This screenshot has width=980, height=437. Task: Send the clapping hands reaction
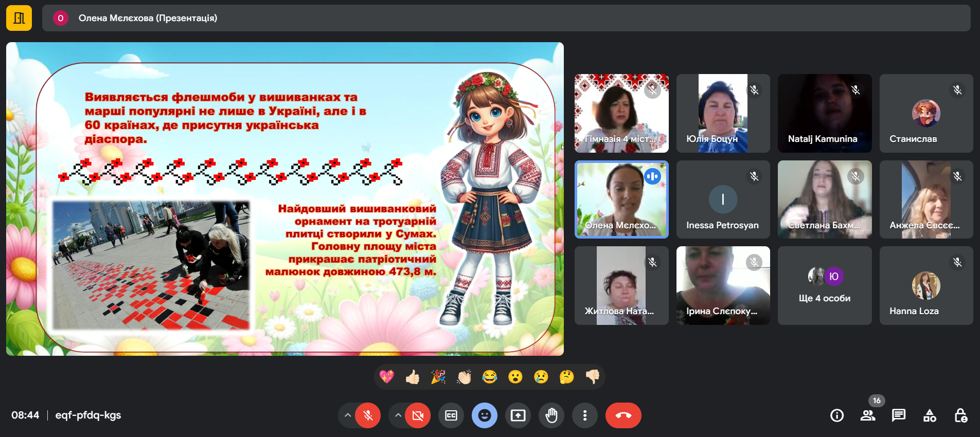[x=464, y=377]
